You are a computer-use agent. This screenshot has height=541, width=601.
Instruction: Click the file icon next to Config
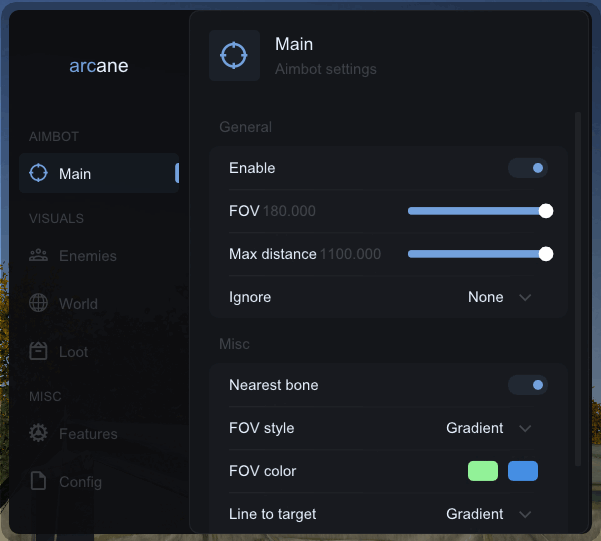[39, 482]
